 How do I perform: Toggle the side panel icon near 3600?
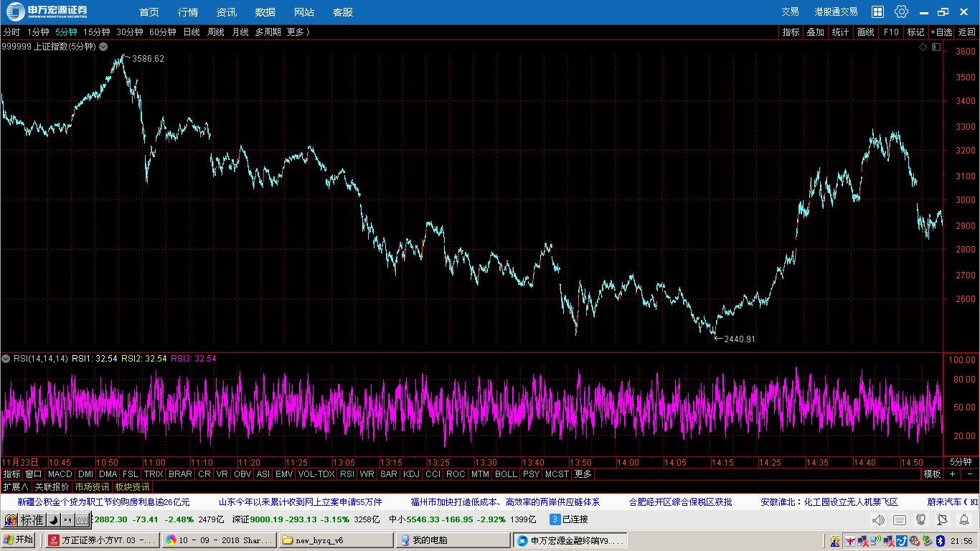[936, 47]
